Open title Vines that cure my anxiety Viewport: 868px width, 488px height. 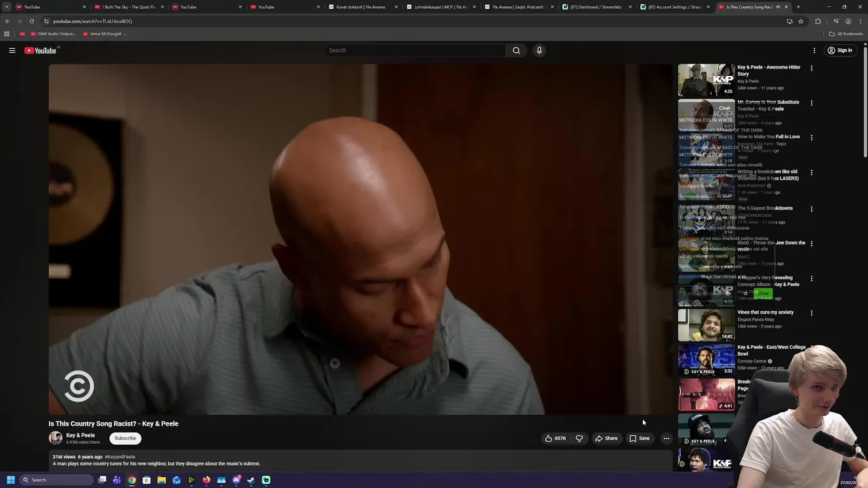766,312
